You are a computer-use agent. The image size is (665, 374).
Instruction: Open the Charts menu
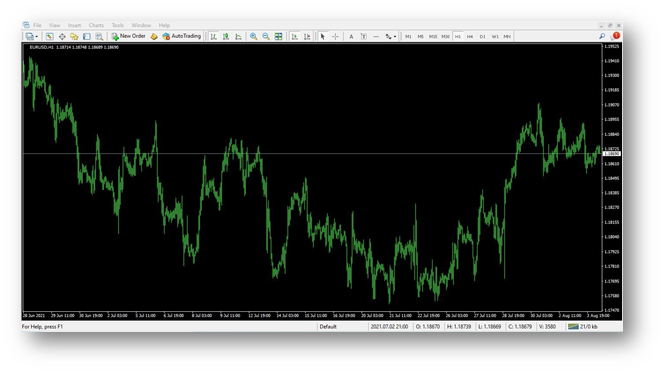(x=96, y=25)
